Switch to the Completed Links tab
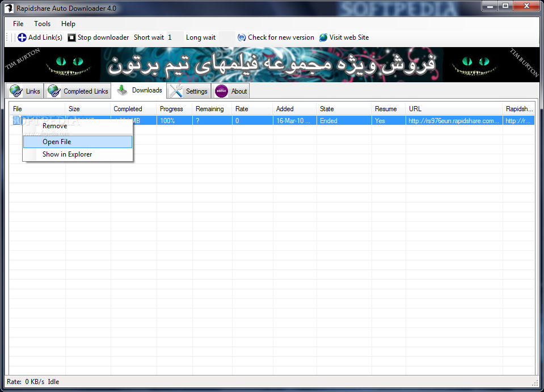The height and width of the screenshot is (392, 544). (x=78, y=91)
